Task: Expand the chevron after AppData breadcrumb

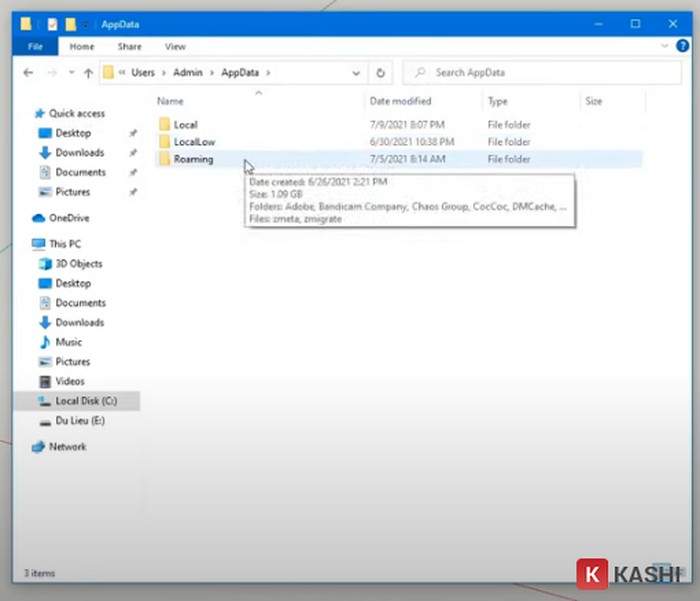Action: tap(268, 73)
